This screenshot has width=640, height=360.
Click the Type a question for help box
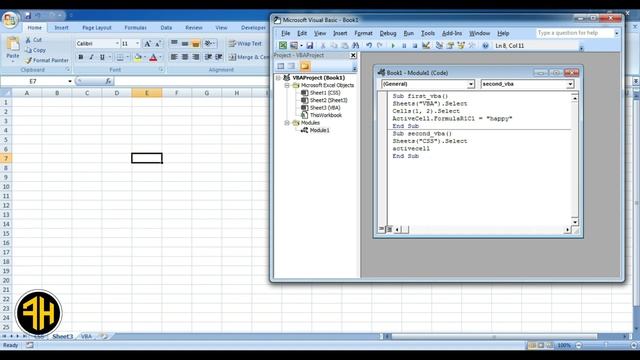[x=575, y=33]
